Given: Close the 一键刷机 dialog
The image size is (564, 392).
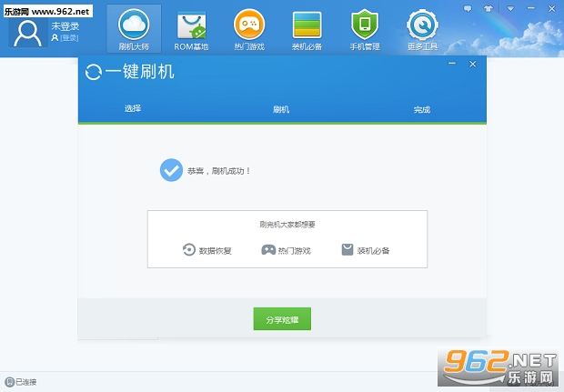Looking at the screenshot, I should click(x=472, y=65).
